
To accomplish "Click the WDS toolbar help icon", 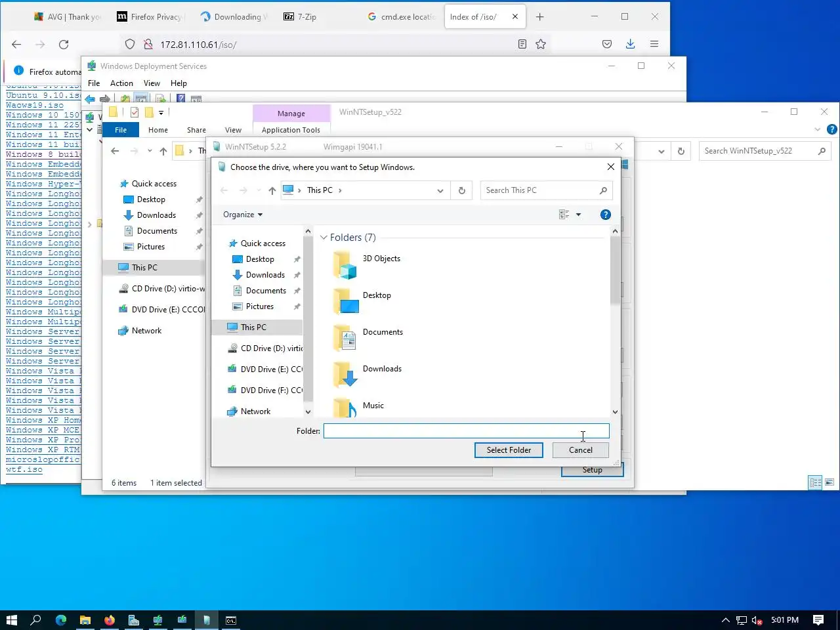I will 180,99.
